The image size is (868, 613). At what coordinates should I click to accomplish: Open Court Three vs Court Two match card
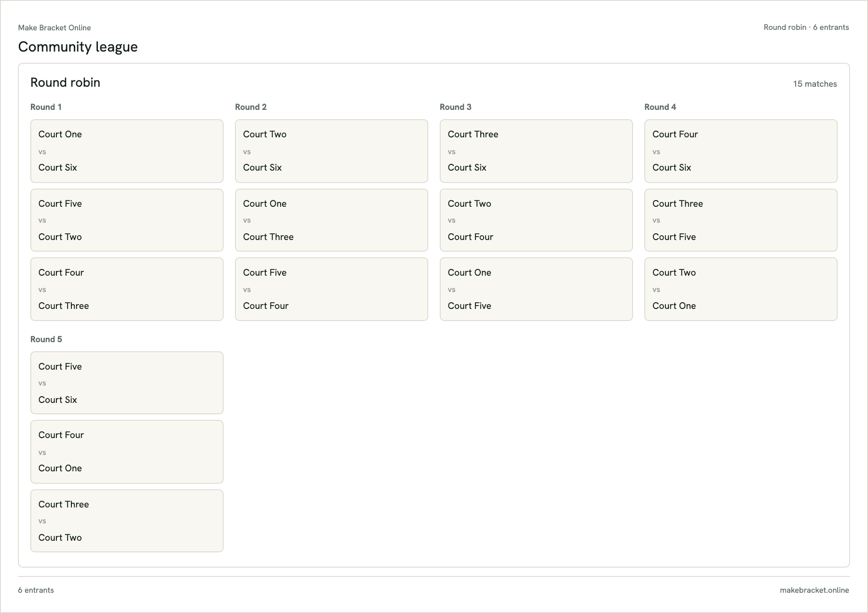(x=127, y=521)
